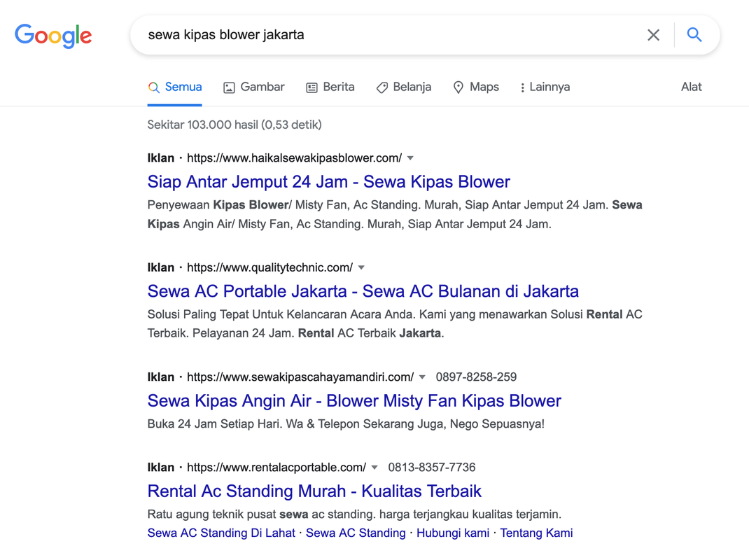Click inside the search input field

coord(385,35)
